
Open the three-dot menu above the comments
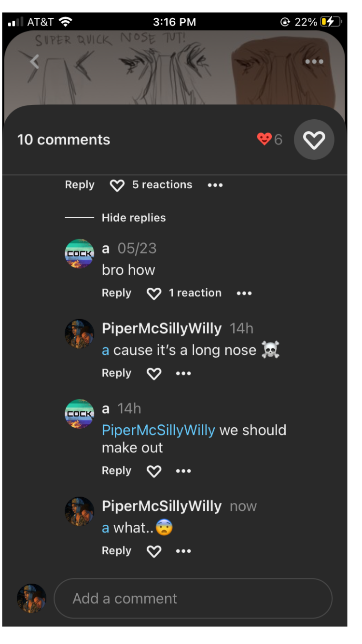[x=314, y=62]
